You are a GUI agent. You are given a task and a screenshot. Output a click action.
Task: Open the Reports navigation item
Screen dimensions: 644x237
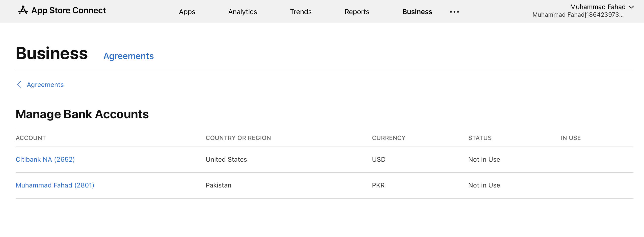click(357, 12)
